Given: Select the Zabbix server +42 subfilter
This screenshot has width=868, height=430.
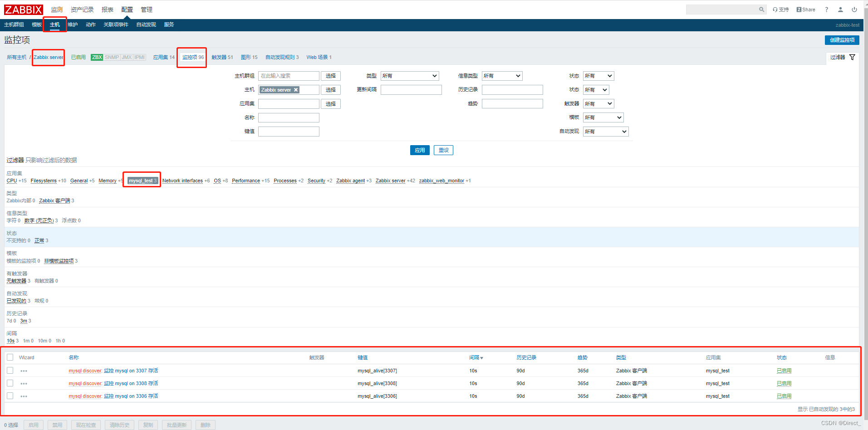Looking at the screenshot, I should tap(391, 181).
